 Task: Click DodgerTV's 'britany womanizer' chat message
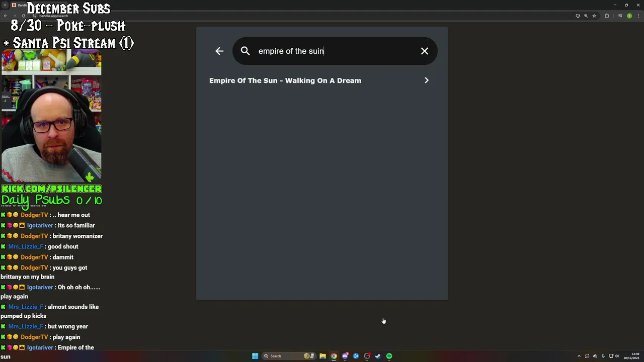77,236
